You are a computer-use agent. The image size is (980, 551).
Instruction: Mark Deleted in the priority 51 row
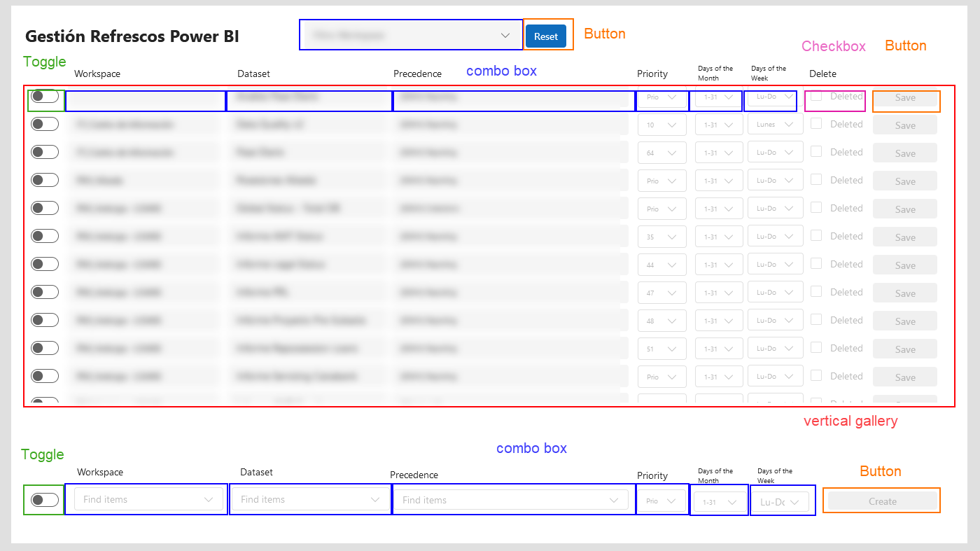point(816,347)
